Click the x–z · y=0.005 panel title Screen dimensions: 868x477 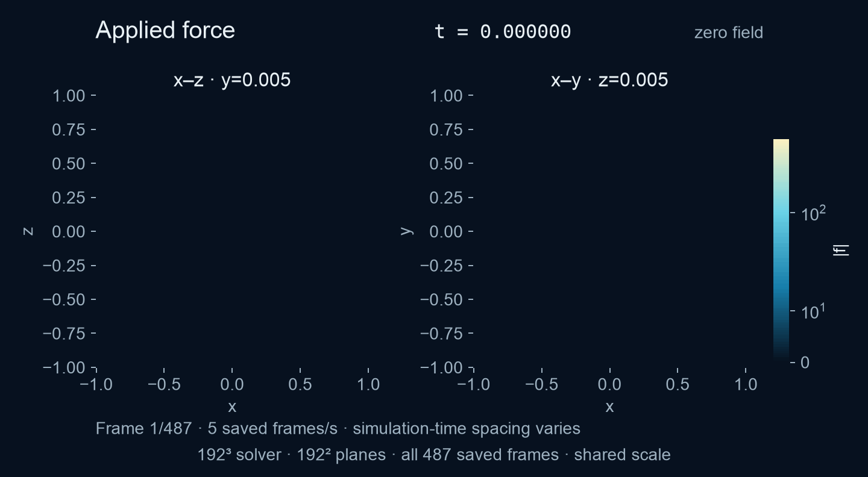[232, 79]
